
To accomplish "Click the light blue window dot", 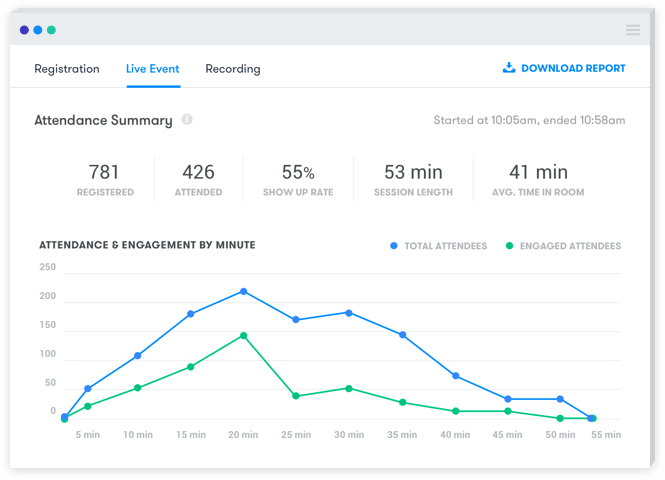I will (x=38, y=30).
